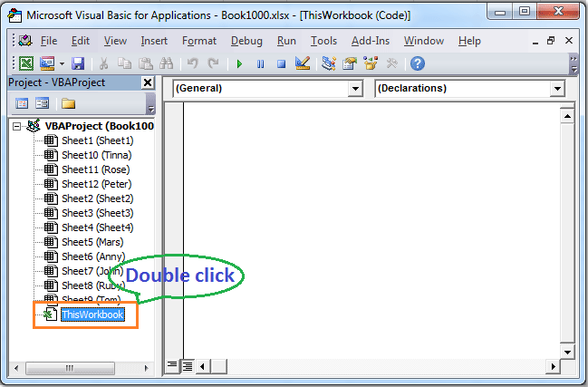Click the Cut scissors icon
588x387 pixels.
(103, 63)
